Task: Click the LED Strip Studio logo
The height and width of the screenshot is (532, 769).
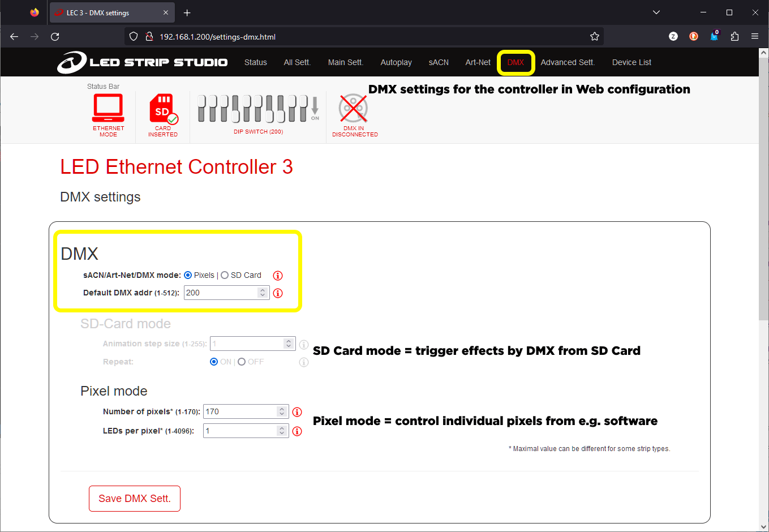Action: [x=142, y=62]
